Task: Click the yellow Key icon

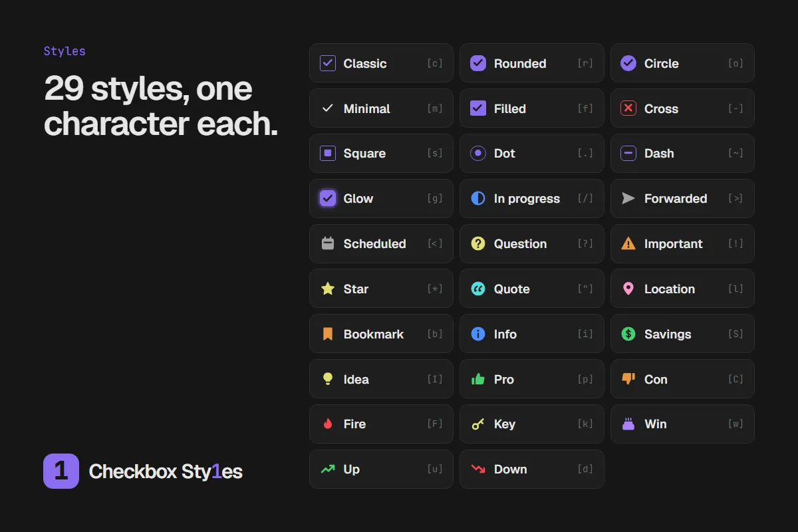Action: [x=478, y=424]
